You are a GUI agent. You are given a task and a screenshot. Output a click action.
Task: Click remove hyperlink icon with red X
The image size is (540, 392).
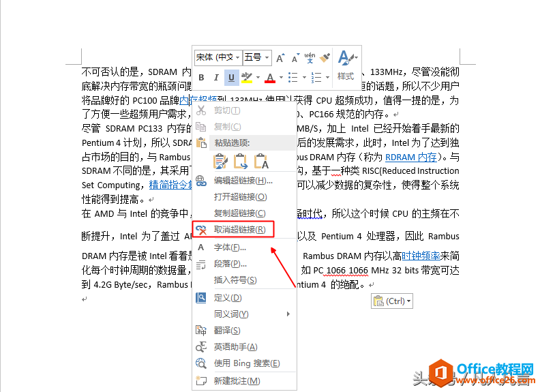point(200,230)
